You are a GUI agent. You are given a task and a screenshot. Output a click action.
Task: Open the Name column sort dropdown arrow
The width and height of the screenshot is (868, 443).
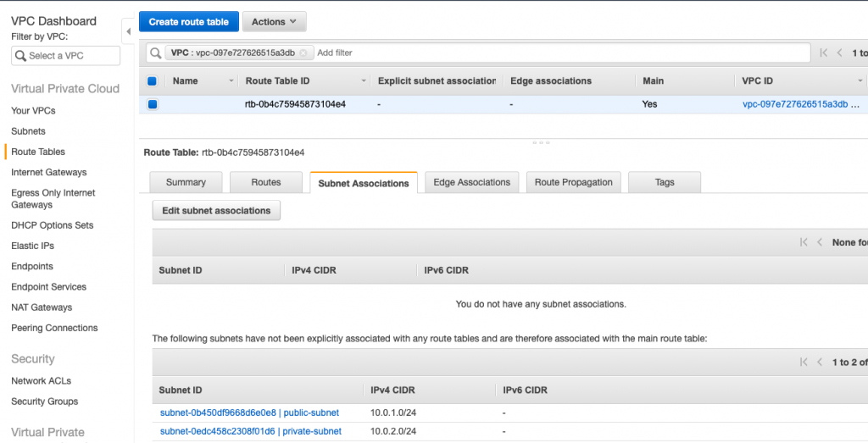point(231,81)
